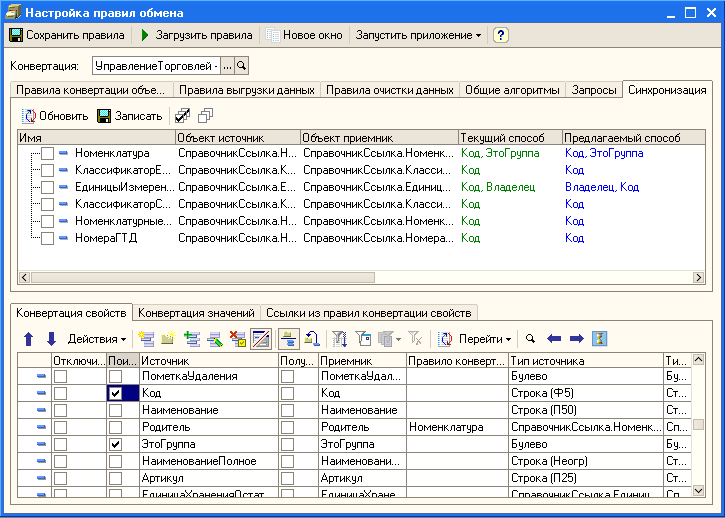
Task: Switch to Конвертация значений tab
Action: [x=196, y=313]
